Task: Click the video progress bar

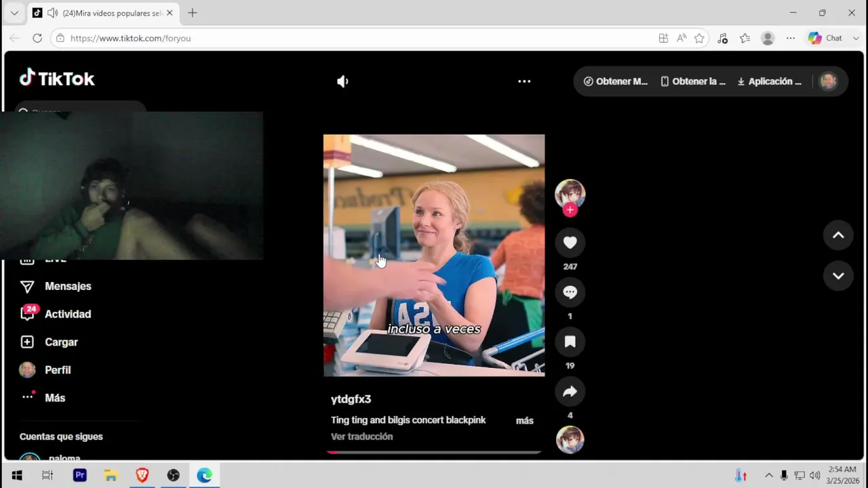Action: 434,452
